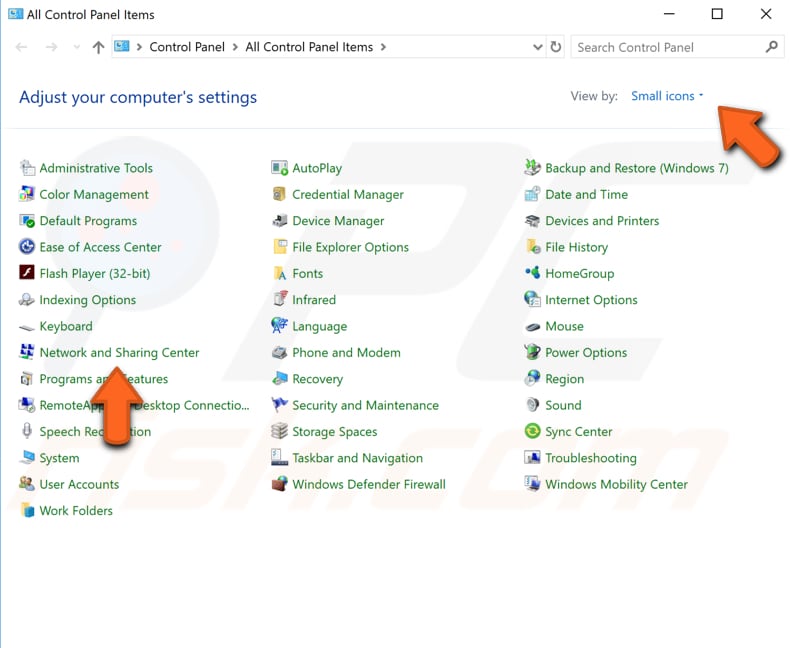Click the search magnifier icon
The image size is (790, 648).
click(x=771, y=47)
